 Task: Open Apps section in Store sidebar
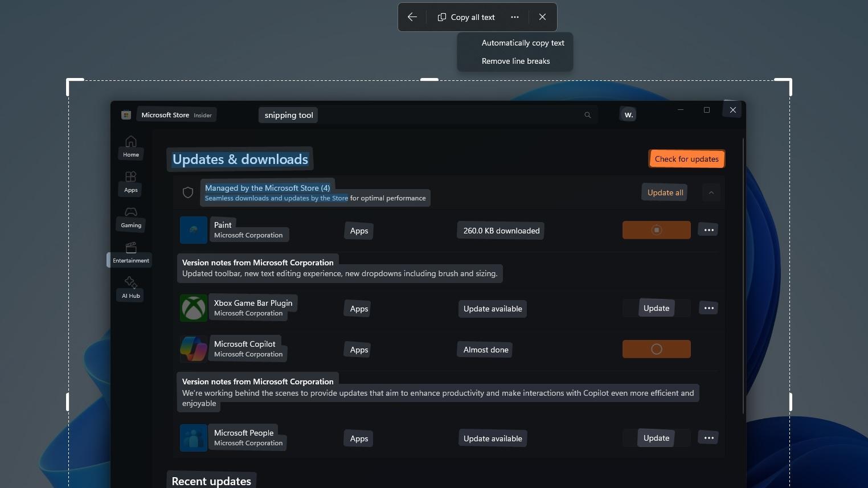pyautogui.click(x=131, y=182)
